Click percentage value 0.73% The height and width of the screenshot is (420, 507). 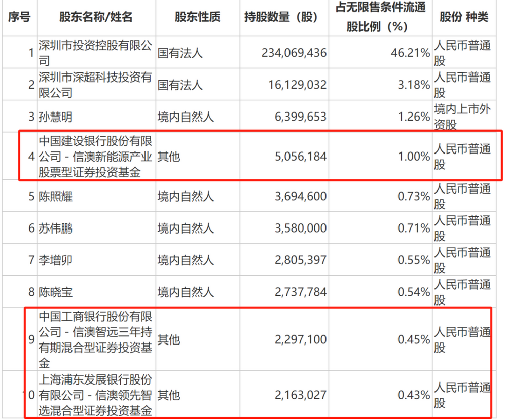414,196
